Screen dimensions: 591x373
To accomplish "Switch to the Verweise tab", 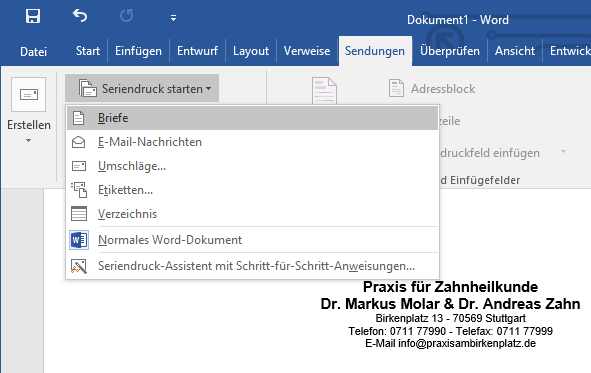I will 307,51.
